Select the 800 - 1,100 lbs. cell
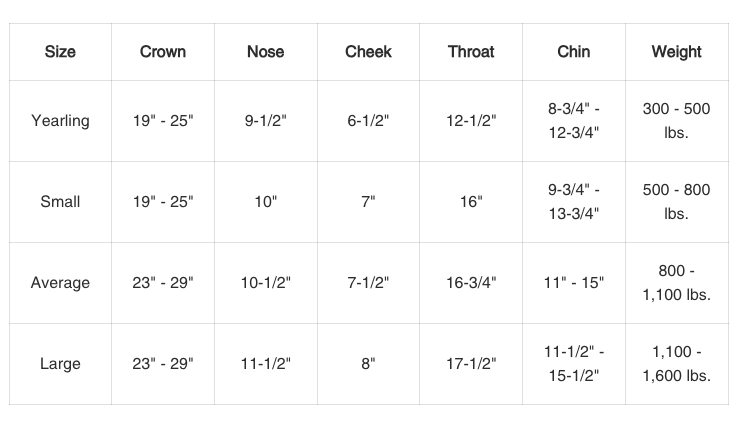 pyautogui.click(x=677, y=283)
